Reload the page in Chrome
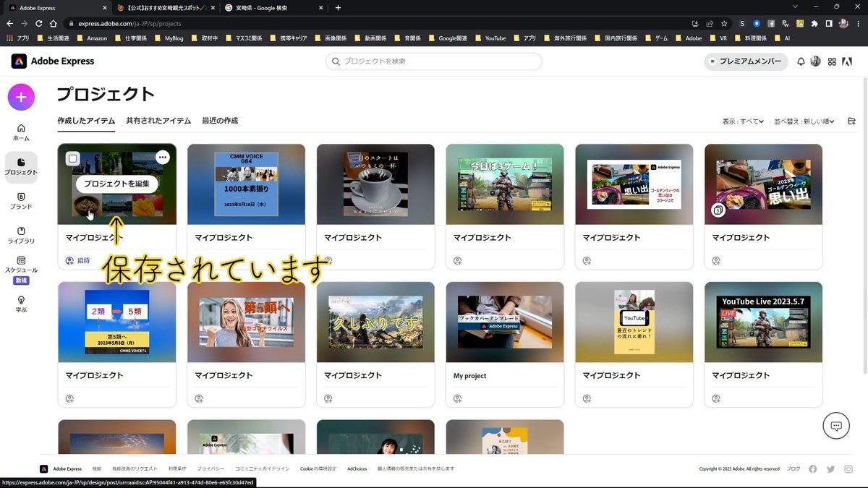The width and height of the screenshot is (868, 488). (39, 23)
